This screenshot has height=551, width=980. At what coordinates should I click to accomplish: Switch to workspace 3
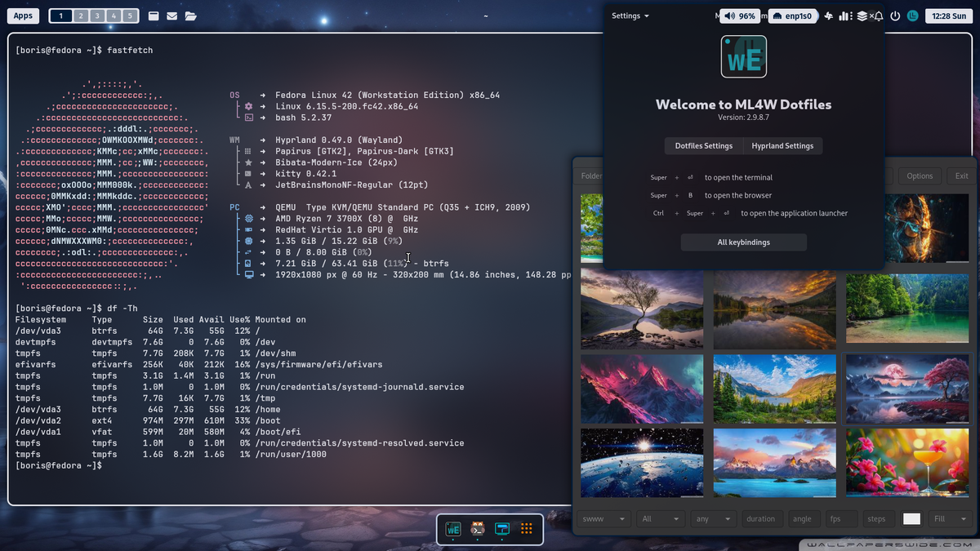[96, 16]
